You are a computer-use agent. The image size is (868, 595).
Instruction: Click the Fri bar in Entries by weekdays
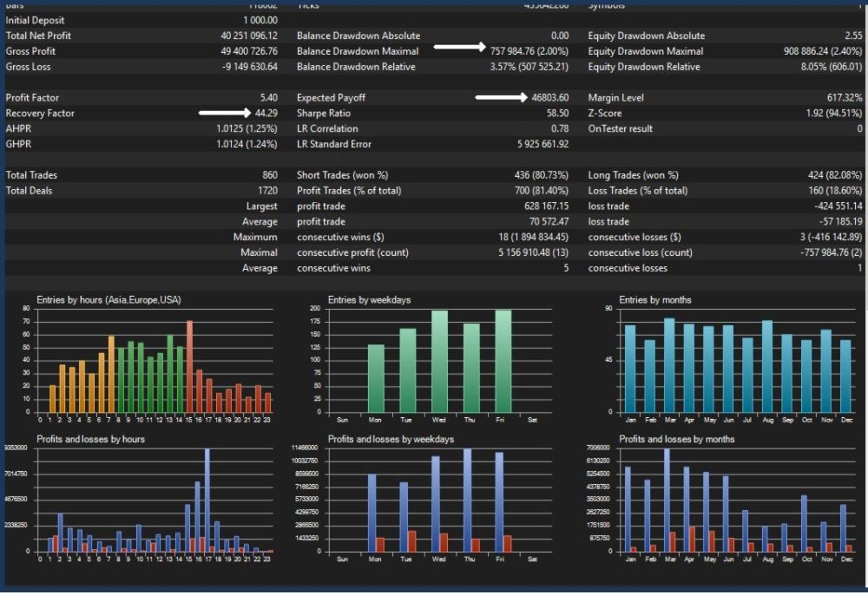(x=503, y=361)
